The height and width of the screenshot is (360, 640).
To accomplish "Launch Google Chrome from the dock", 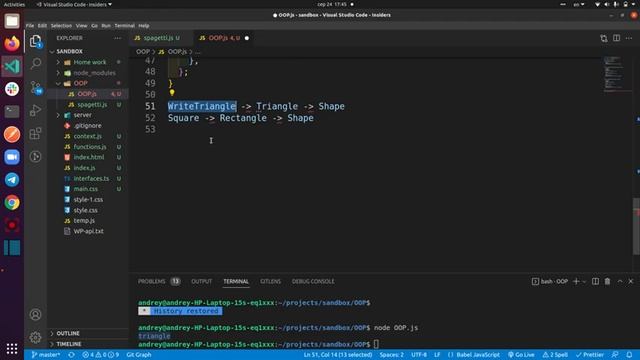I will pyautogui.click(x=12, y=202).
